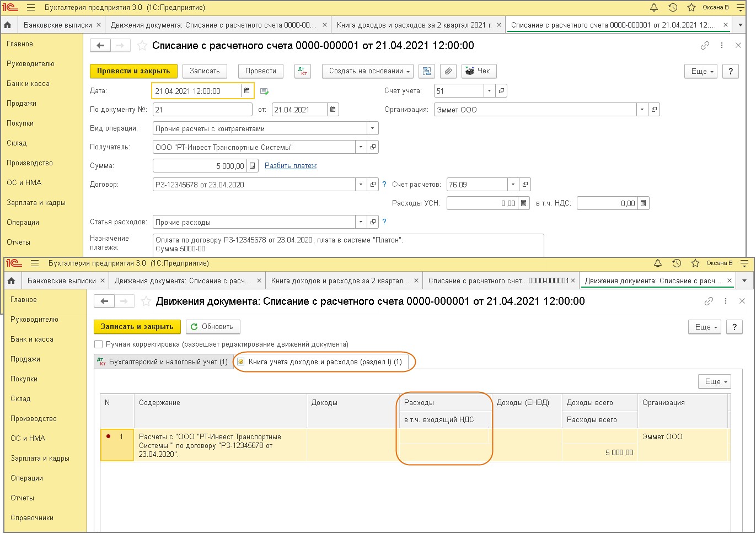
Task: Click Оксана В user name in top window
Action: [716, 7]
